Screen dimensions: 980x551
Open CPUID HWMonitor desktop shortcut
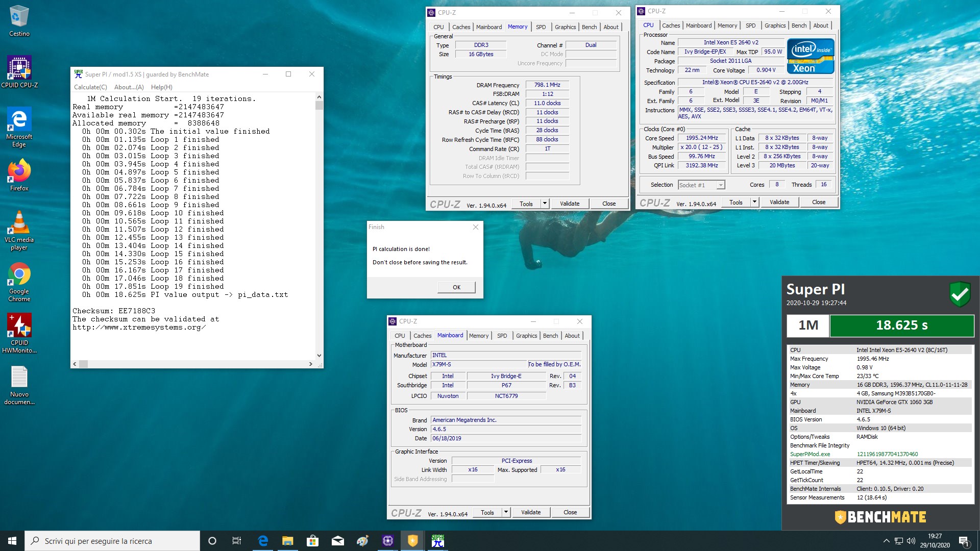[19, 333]
